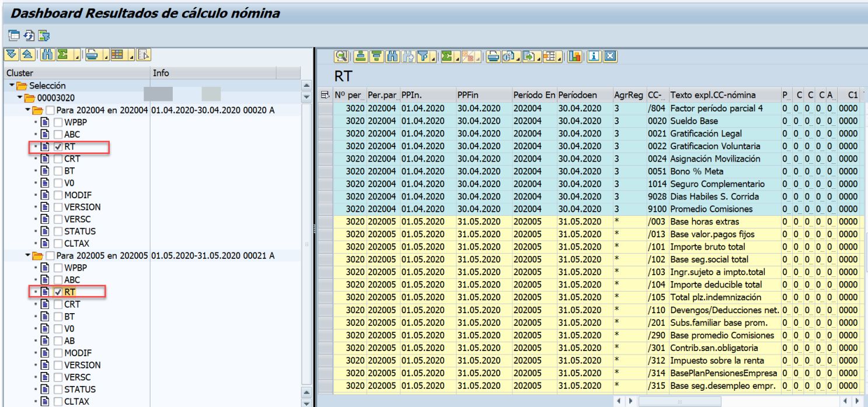Check STATUS under the Para 202005 node
The height and width of the screenshot is (407, 868).
point(58,389)
